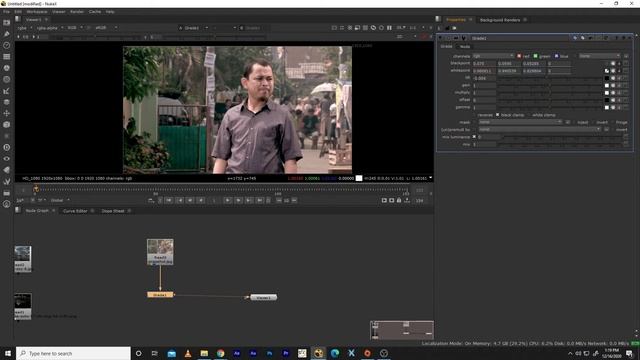Image resolution: width=640 pixels, height=360 pixels.
Task: Open the Image nodes toolbar menu
Action: coord(7,22)
